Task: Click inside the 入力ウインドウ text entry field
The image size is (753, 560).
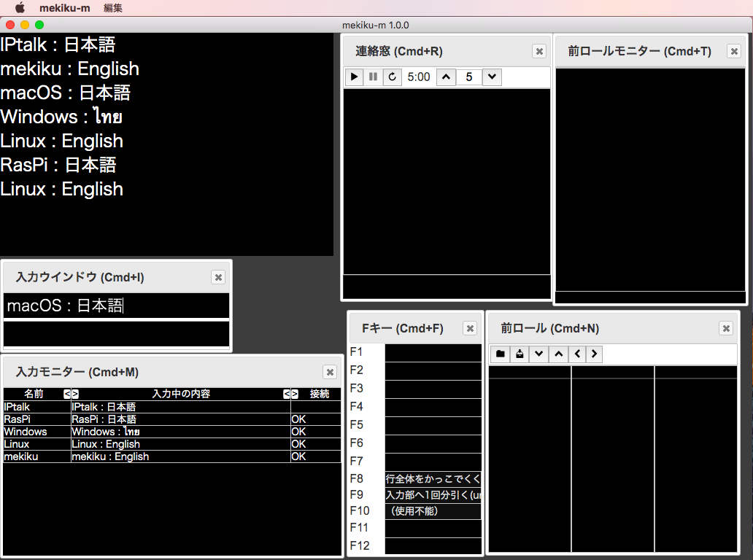Action: (x=116, y=306)
